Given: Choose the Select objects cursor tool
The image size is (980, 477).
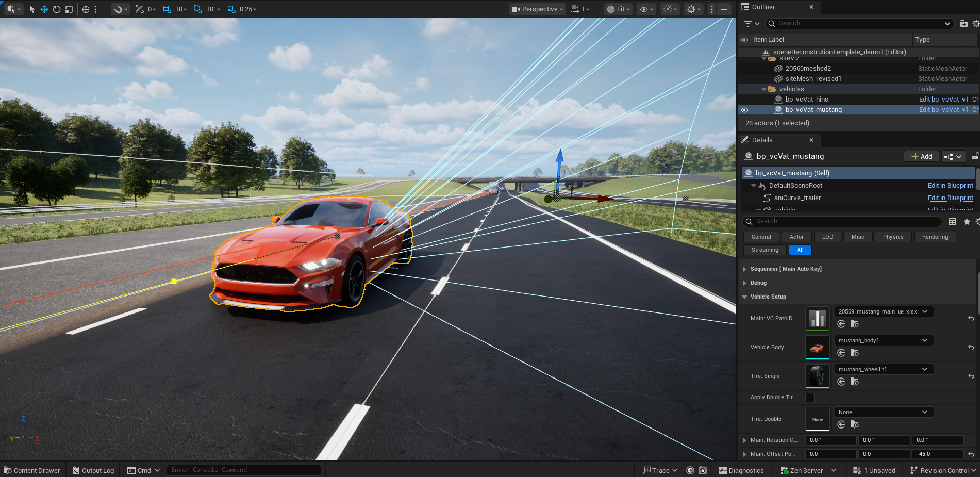Looking at the screenshot, I should click(x=32, y=9).
